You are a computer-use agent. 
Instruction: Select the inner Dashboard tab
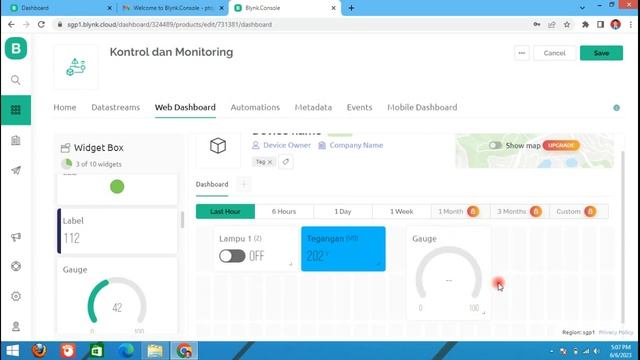212,184
